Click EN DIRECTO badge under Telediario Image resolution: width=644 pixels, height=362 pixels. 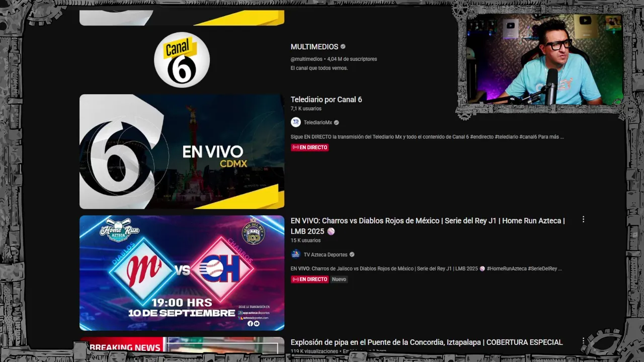click(310, 147)
